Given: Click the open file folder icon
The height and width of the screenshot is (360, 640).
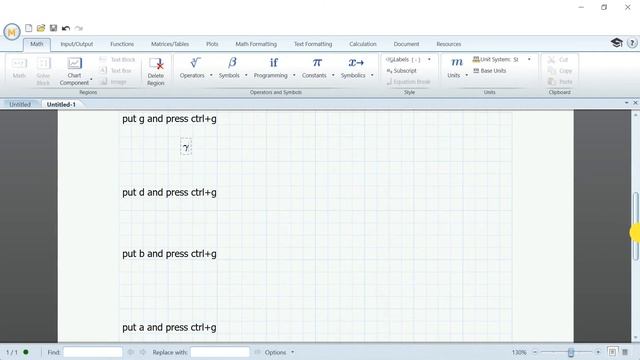Looking at the screenshot, I should pyautogui.click(x=41, y=28).
